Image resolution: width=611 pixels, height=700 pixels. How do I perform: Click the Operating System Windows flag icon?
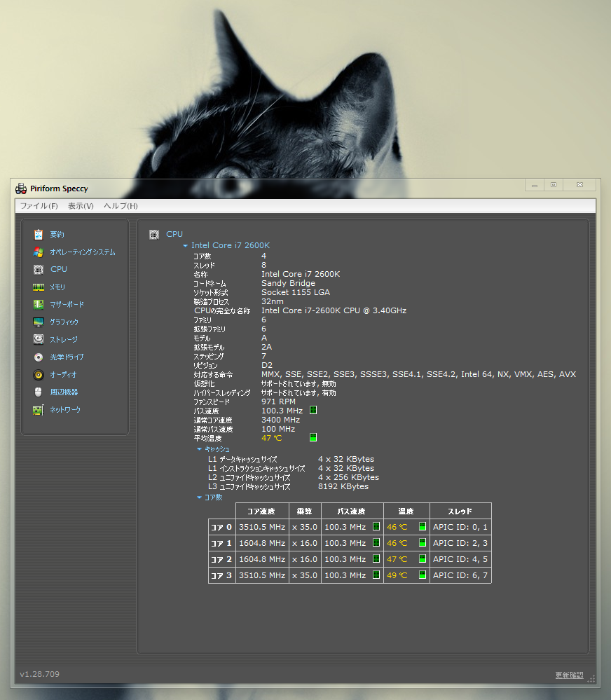point(39,252)
